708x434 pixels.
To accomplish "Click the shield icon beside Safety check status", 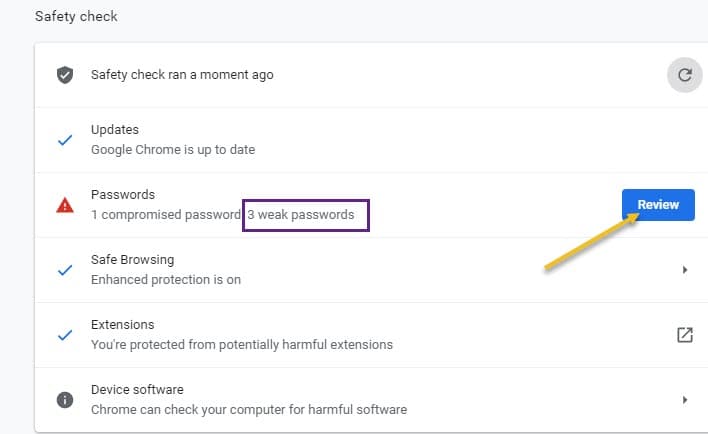I will [x=65, y=75].
